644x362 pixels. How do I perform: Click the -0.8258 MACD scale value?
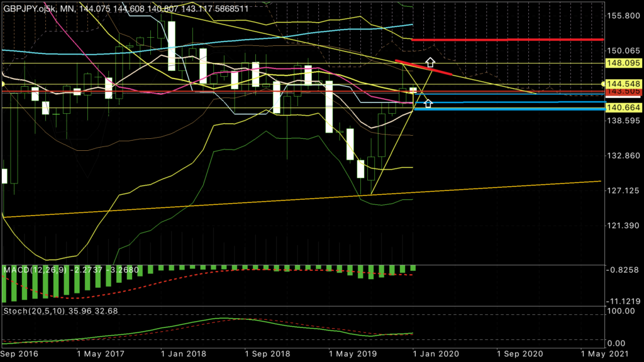point(623,270)
